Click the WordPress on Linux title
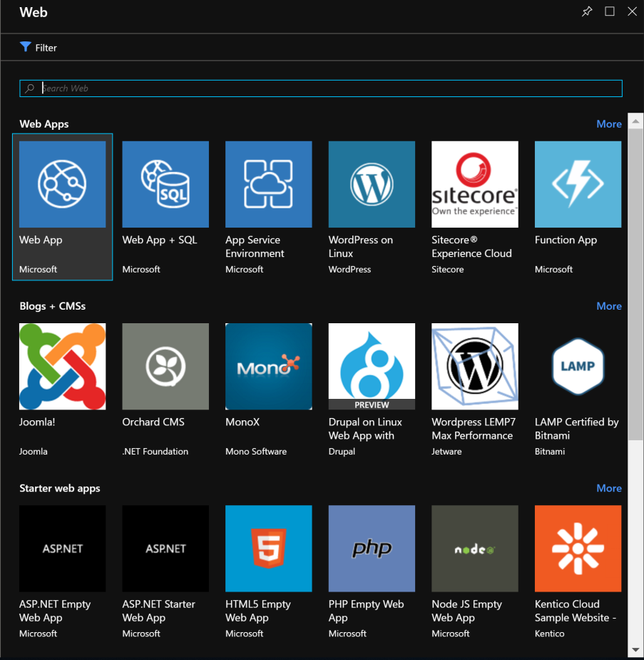 360,247
